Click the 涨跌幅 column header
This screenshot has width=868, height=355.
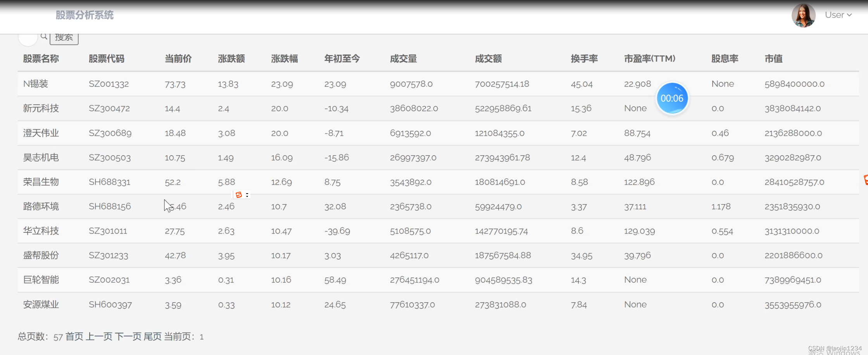point(285,59)
